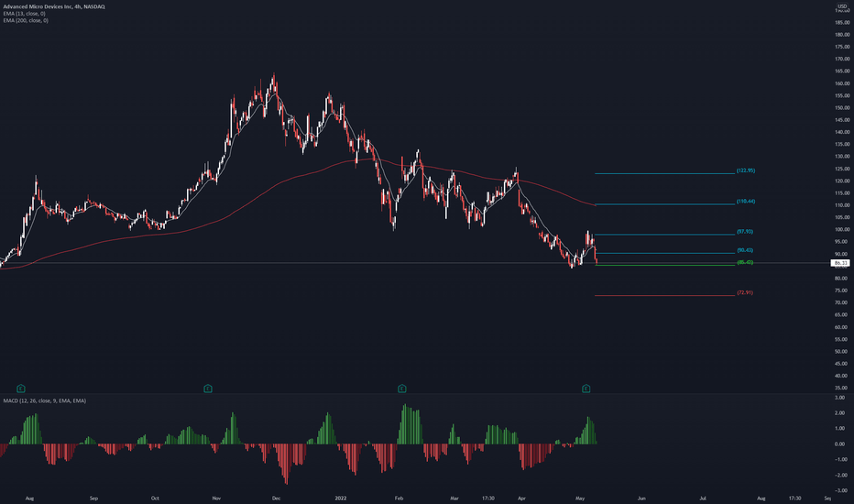This screenshot has width=854, height=504.
Task: Click the 2.00 MACD scale label
Action: (x=840, y=413)
